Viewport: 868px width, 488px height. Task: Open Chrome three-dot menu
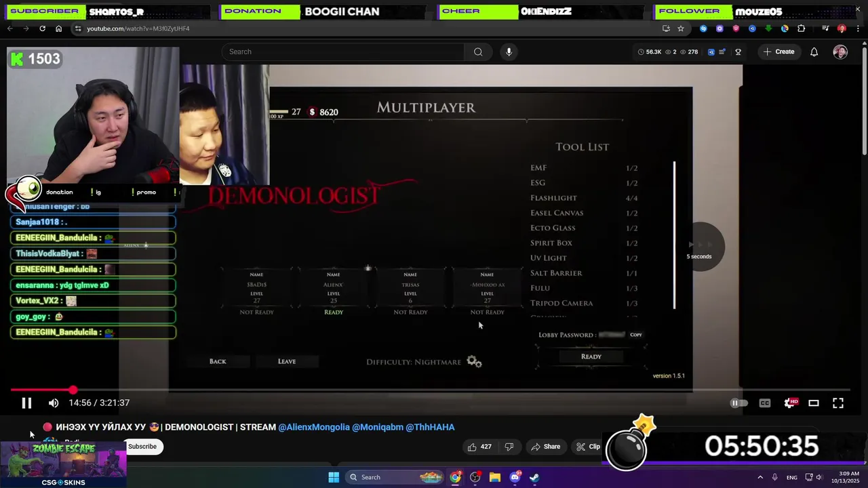858,28
